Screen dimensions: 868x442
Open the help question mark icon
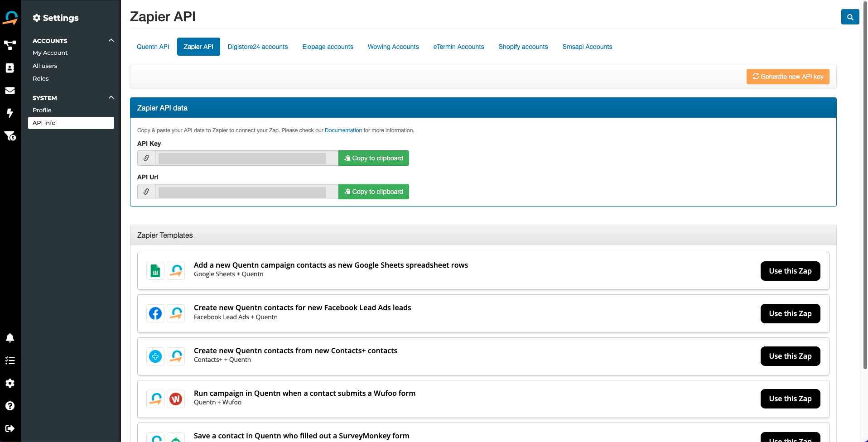coord(10,406)
